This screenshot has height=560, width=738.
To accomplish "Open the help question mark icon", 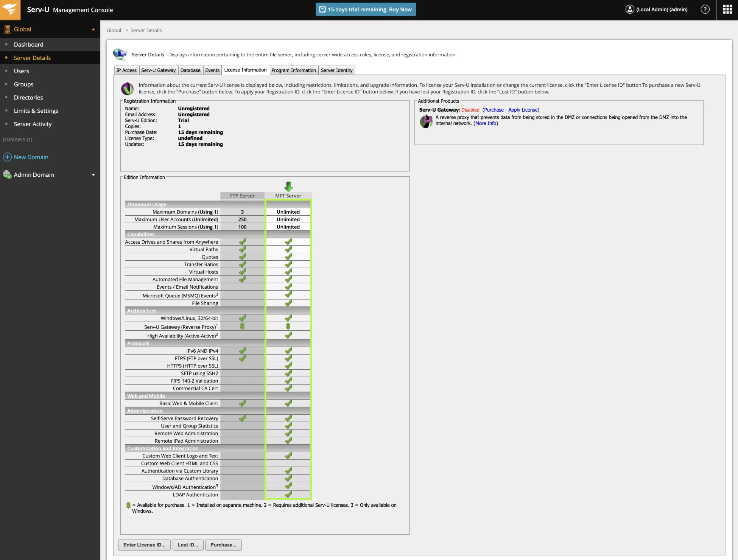I will point(705,9).
